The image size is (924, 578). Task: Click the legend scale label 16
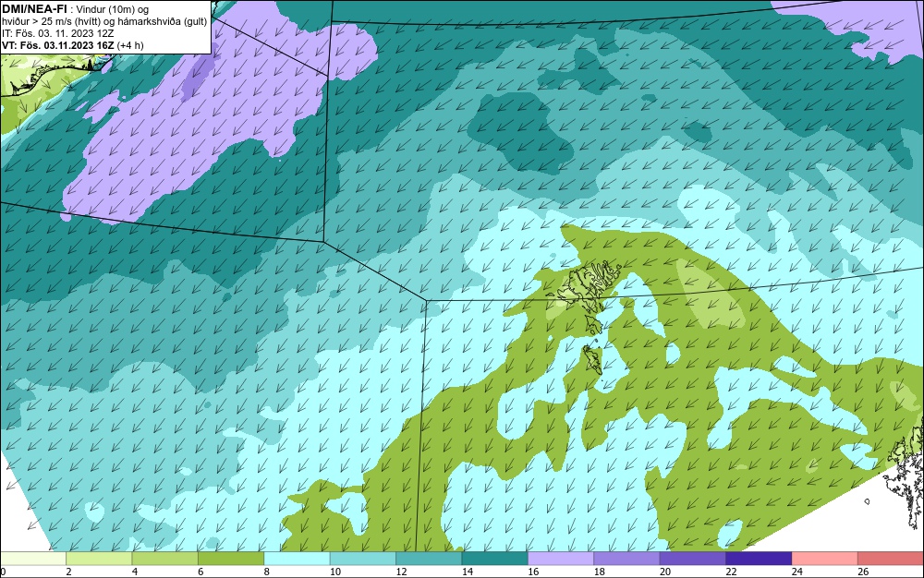533,572
